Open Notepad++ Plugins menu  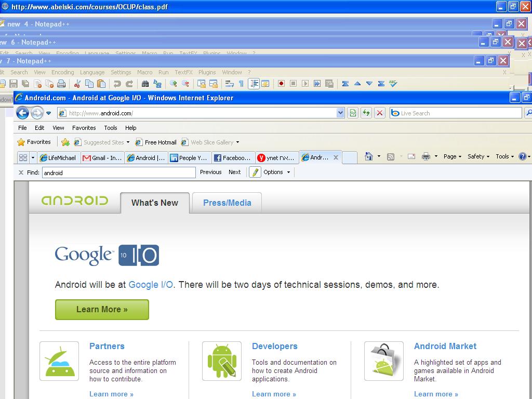pos(207,72)
